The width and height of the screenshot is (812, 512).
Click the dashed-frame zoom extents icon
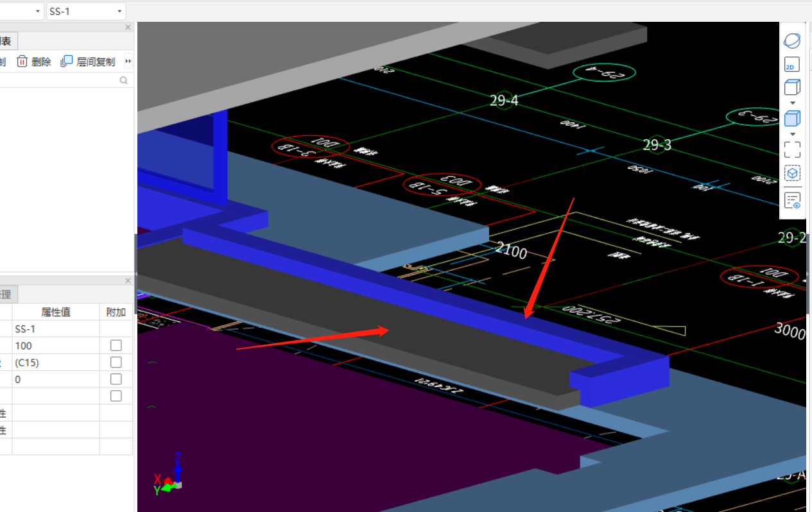pyautogui.click(x=792, y=149)
